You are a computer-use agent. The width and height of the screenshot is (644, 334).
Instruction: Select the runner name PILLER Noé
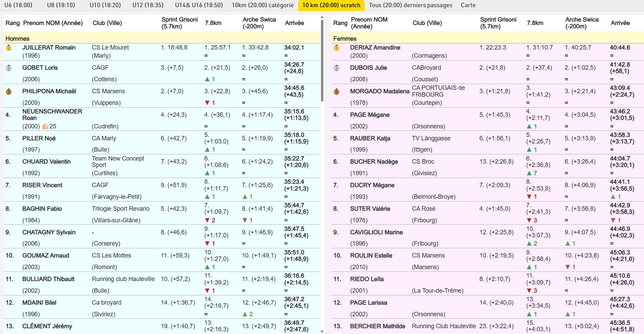tap(39, 138)
